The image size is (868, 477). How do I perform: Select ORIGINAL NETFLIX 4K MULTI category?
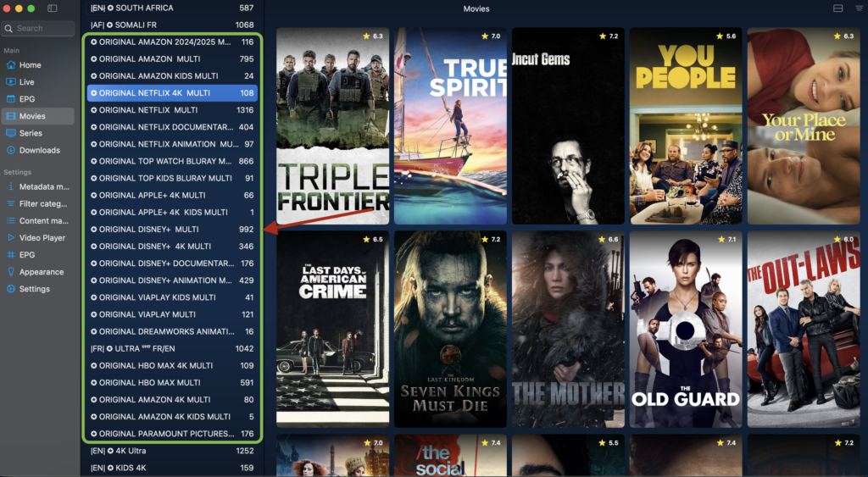click(x=172, y=93)
